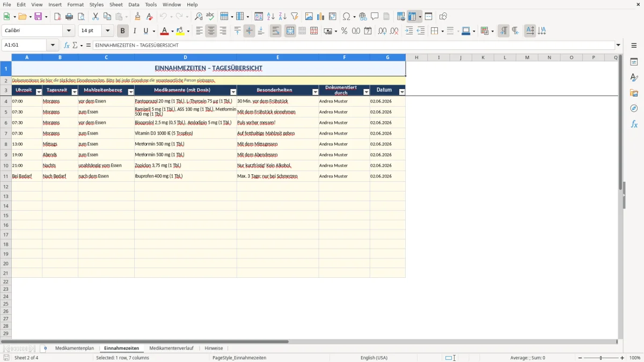Toggle Align Right
644x362 pixels.
tap(223, 31)
